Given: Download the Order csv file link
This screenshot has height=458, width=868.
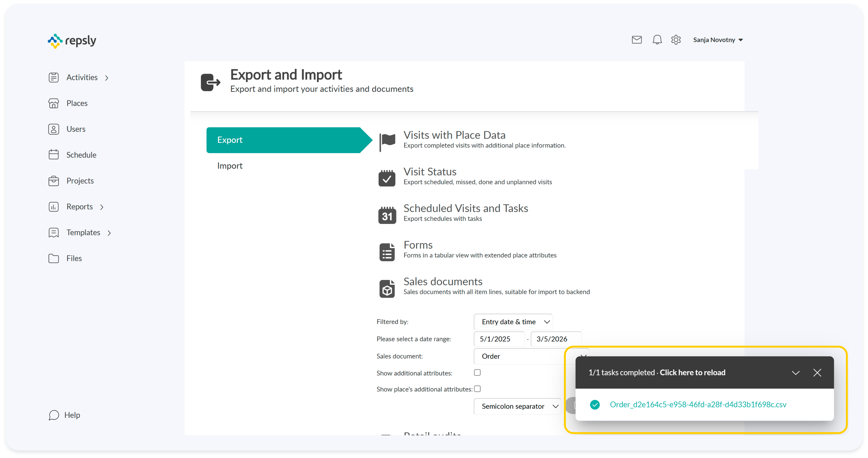Looking at the screenshot, I should (x=698, y=404).
